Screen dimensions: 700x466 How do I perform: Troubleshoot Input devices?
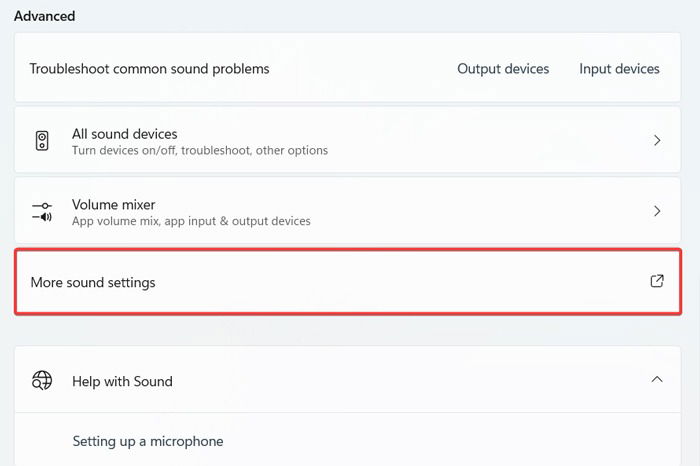619,69
